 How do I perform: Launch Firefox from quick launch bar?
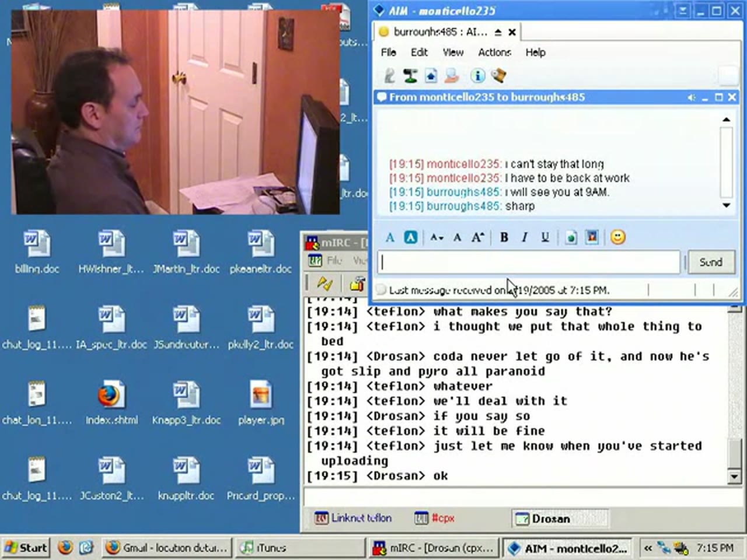(x=65, y=547)
